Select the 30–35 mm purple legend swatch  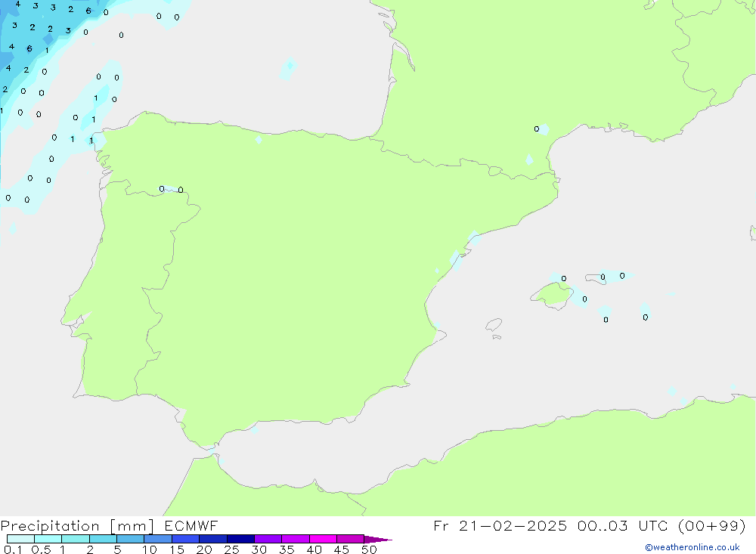[x=268, y=539]
